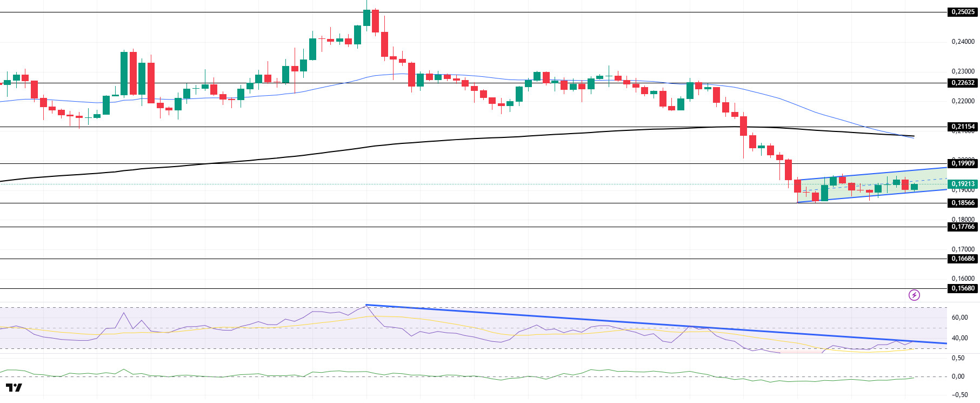Select the 0,19909 price level label
This screenshot has width=980, height=403.
(963, 163)
